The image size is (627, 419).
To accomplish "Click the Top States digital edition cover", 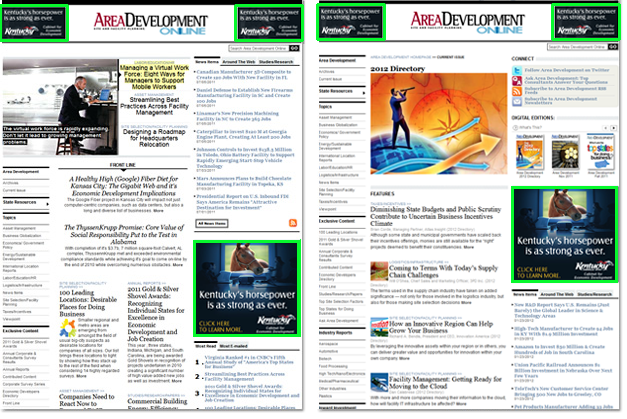I will [601, 152].
